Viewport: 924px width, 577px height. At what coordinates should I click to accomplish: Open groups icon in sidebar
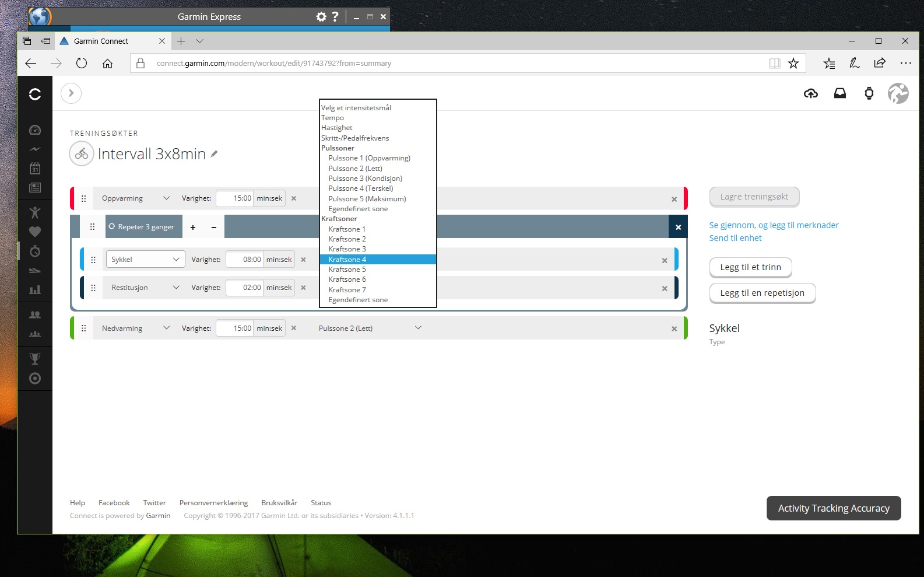pos(35,334)
